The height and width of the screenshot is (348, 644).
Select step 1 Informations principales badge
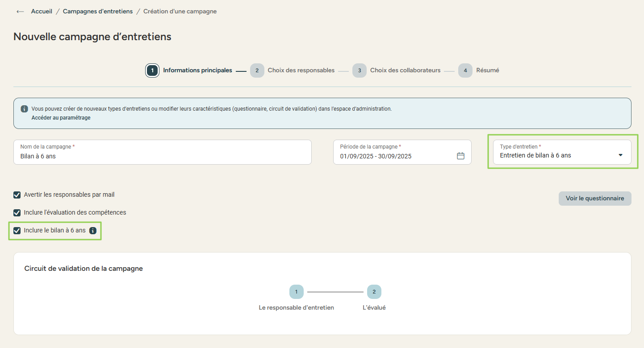click(x=152, y=70)
